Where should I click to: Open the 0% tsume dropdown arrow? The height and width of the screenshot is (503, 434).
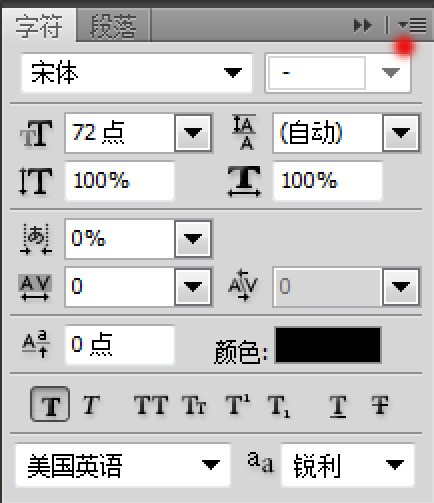[x=193, y=238]
